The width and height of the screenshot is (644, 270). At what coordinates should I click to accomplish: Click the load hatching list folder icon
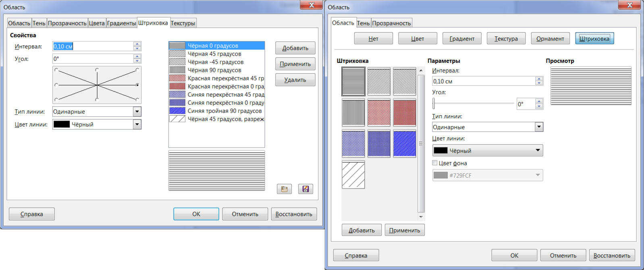coord(284,189)
